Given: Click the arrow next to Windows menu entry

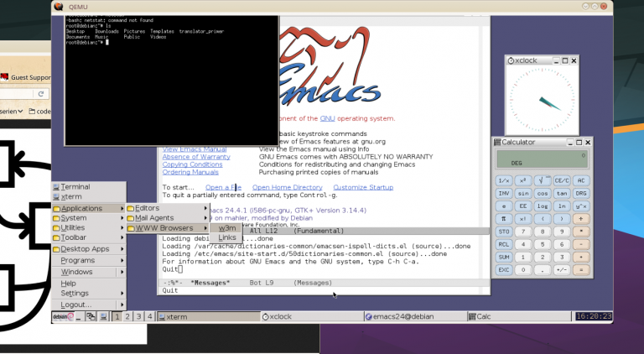Looking at the screenshot, I should click(122, 273).
